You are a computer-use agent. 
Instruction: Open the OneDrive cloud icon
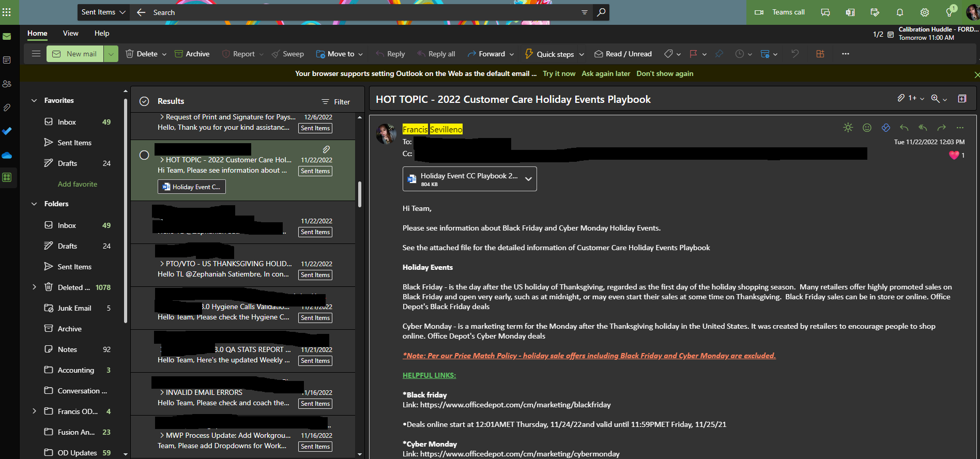(7, 155)
